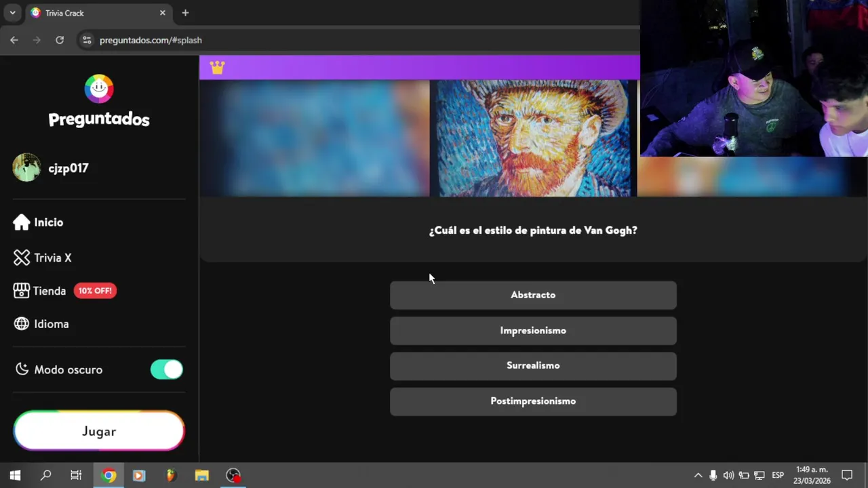This screenshot has height=488, width=868.
Task: Show hidden system tray icons
Action: pos(698,475)
